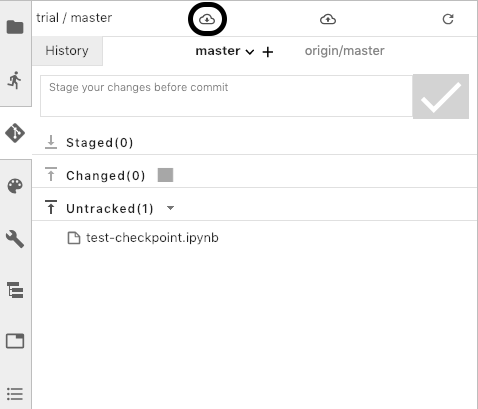Click the pull from remote cloud icon
The image size is (478, 409).
[207, 19]
